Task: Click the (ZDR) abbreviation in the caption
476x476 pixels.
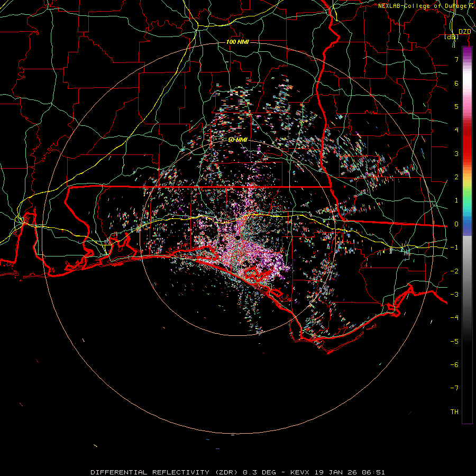Action: pos(225,472)
